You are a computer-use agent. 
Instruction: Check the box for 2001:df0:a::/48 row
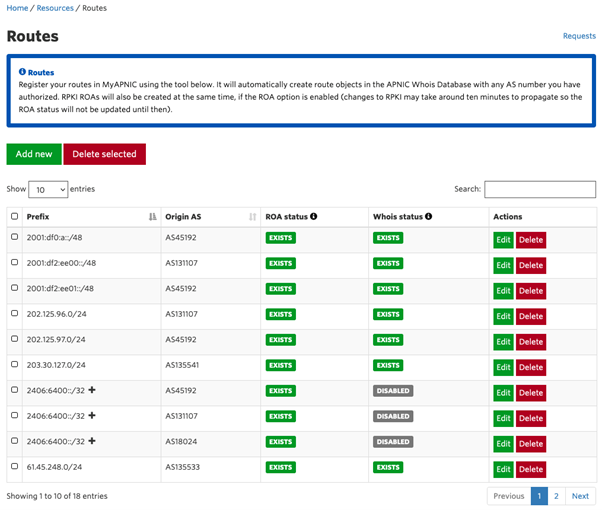[14, 237]
